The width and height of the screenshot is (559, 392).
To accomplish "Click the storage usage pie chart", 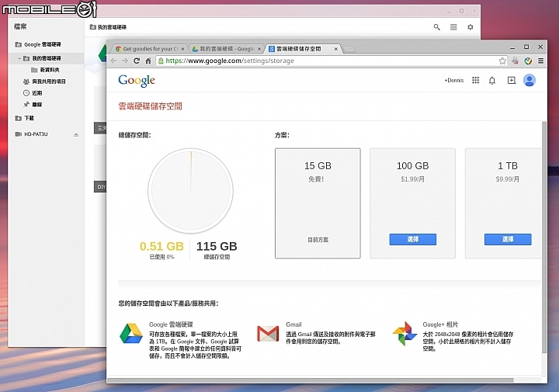I will click(191, 191).
